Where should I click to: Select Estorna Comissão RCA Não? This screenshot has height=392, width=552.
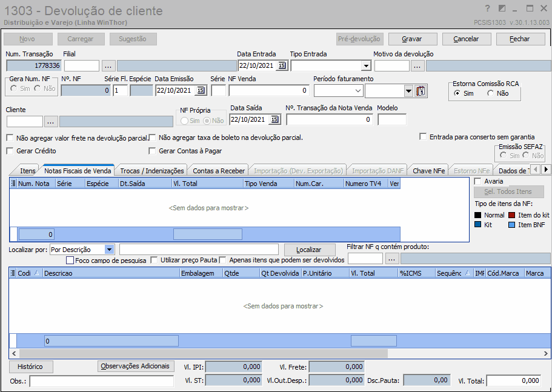tap(490, 93)
